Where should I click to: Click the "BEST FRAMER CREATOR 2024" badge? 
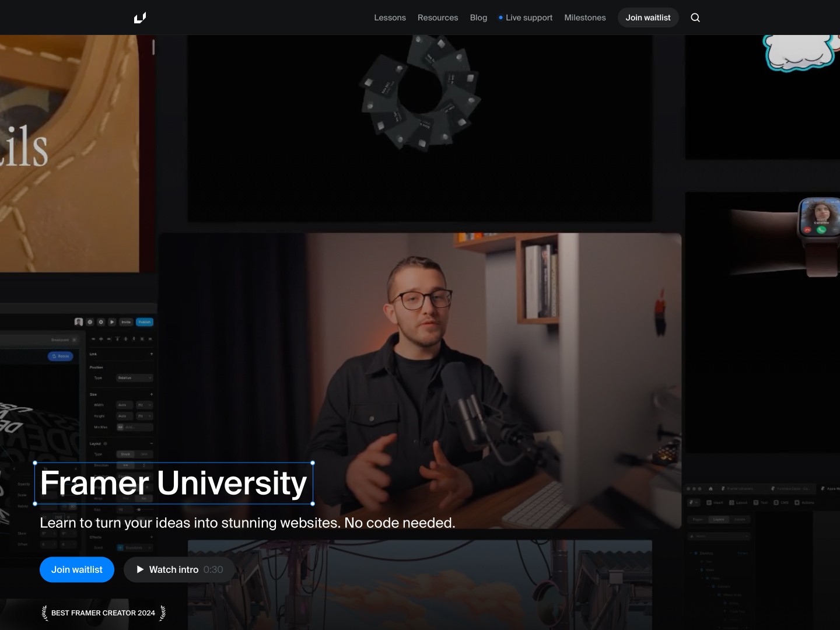tap(103, 612)
